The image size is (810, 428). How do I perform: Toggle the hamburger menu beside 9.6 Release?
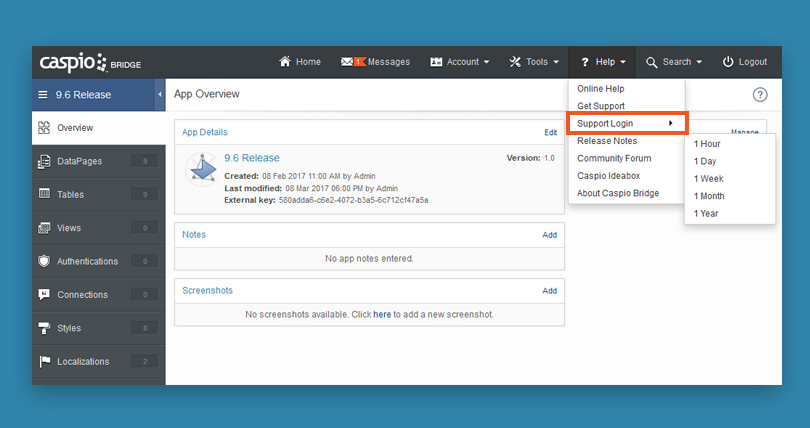(43, 95)
